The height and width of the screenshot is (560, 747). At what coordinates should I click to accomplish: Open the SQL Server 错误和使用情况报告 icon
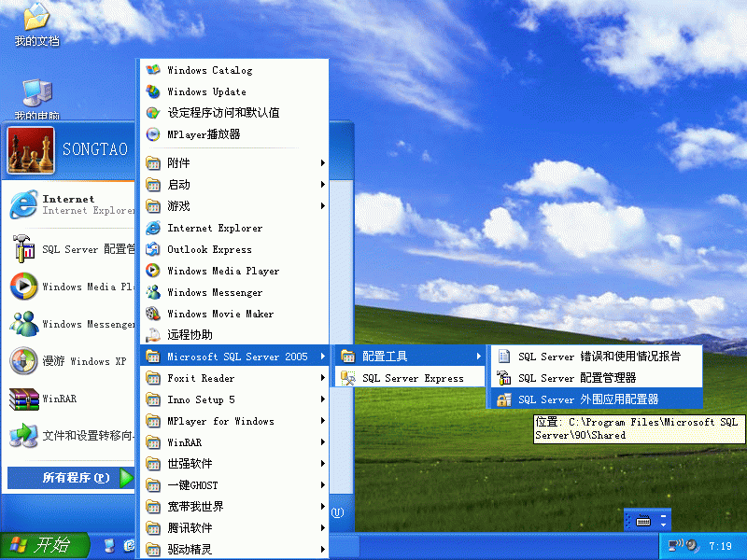point(503,357)
